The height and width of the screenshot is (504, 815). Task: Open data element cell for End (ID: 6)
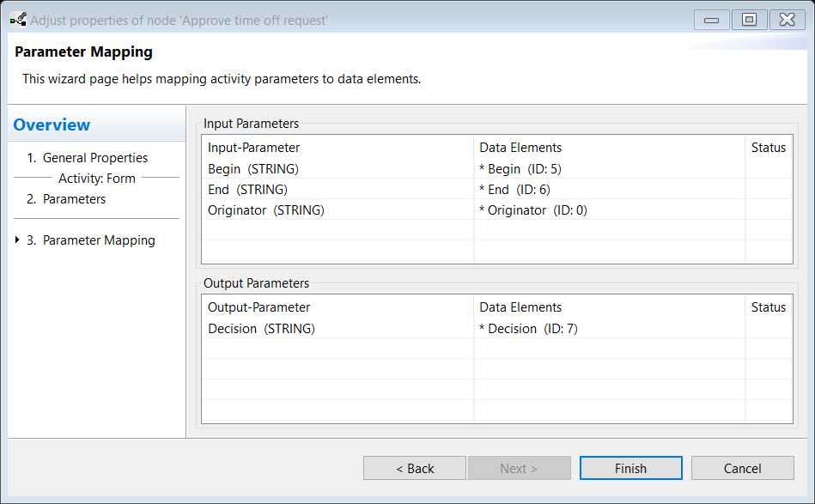[x=610, y=190]
